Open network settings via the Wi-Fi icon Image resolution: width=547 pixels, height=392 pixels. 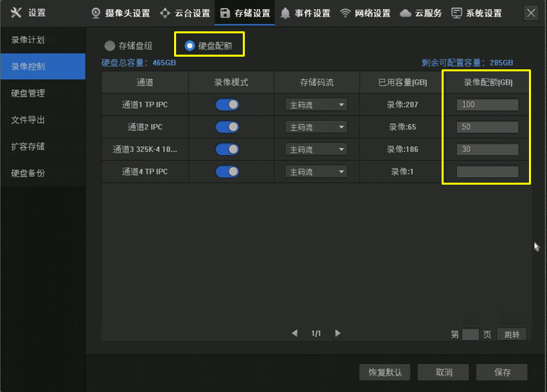click(344, 12)
